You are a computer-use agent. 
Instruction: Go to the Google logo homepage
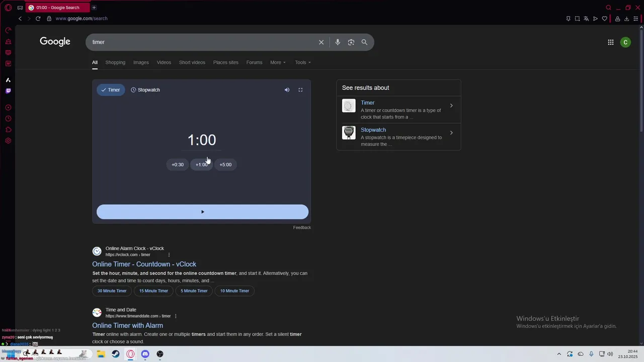pos(55,42)
